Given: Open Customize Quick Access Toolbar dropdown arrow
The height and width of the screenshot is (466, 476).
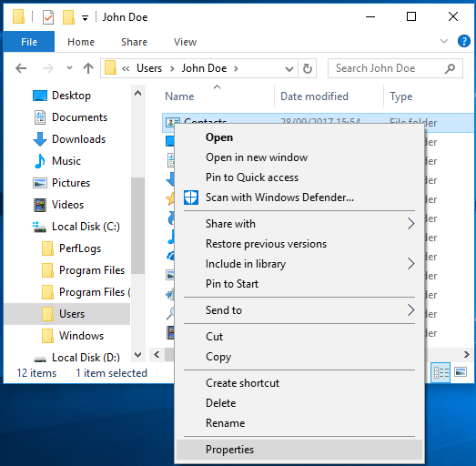Looking at the screenshot, I should [x=86, y=18].
